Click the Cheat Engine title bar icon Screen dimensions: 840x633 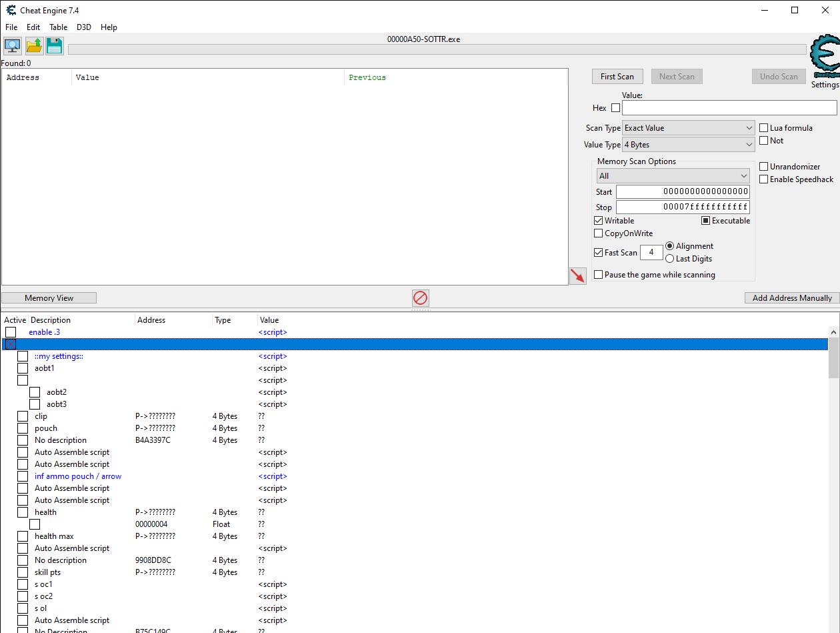(x=11, y=10)
